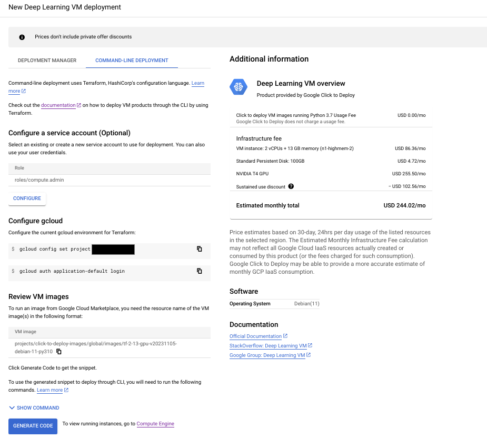Viewport: 487px width, 448px height.
Task: Click the info icon in price notice banner
Action: 22,37
